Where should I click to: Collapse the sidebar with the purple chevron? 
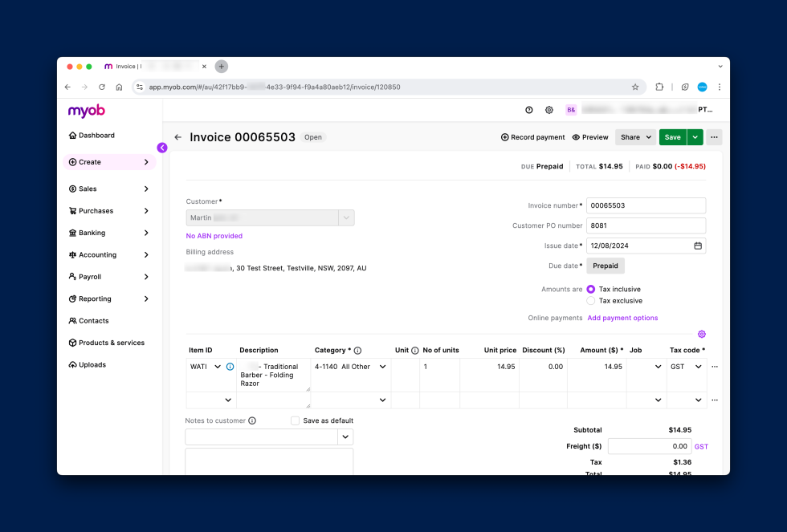point(162,148)
